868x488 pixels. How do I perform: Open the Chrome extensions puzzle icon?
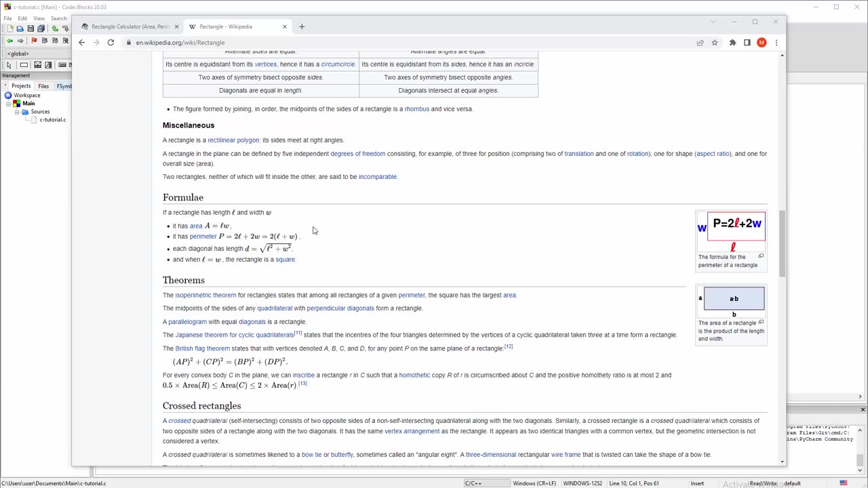tap(732, 43)
